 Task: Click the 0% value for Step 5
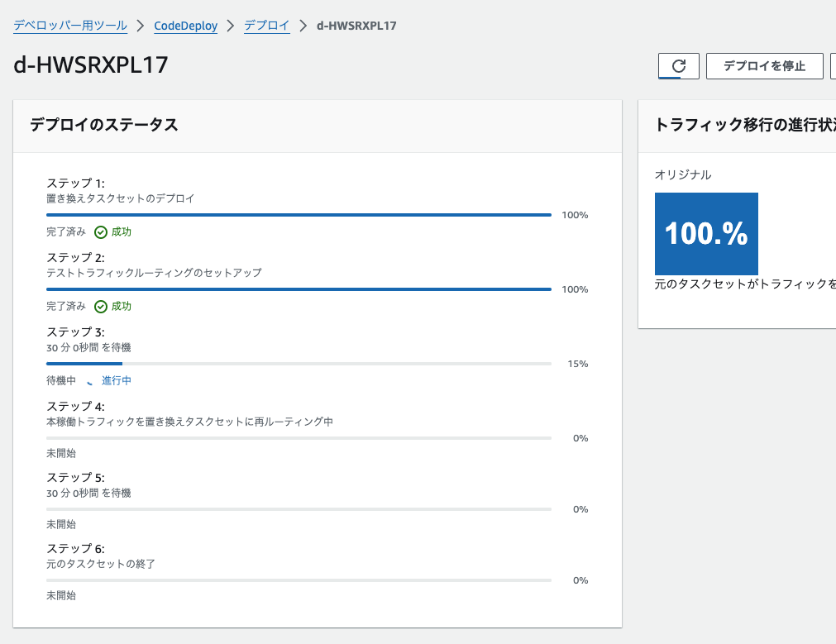(580, 509)
